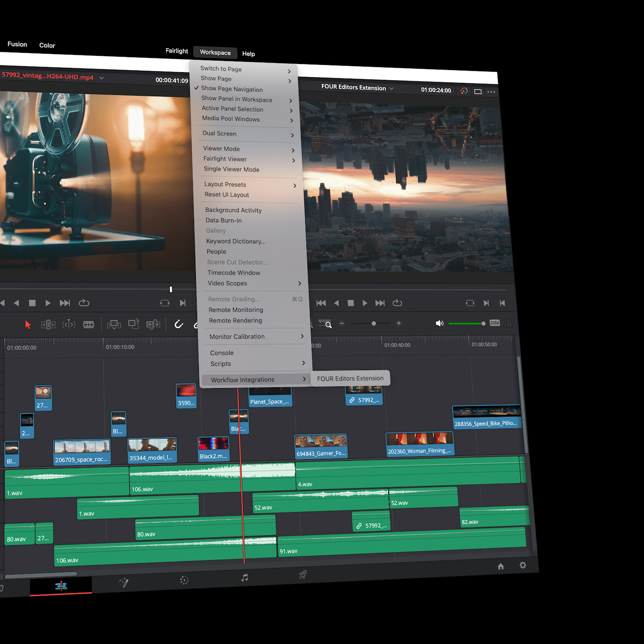
Task: Play the timeline viewer forward
Action: coord(365,303)
